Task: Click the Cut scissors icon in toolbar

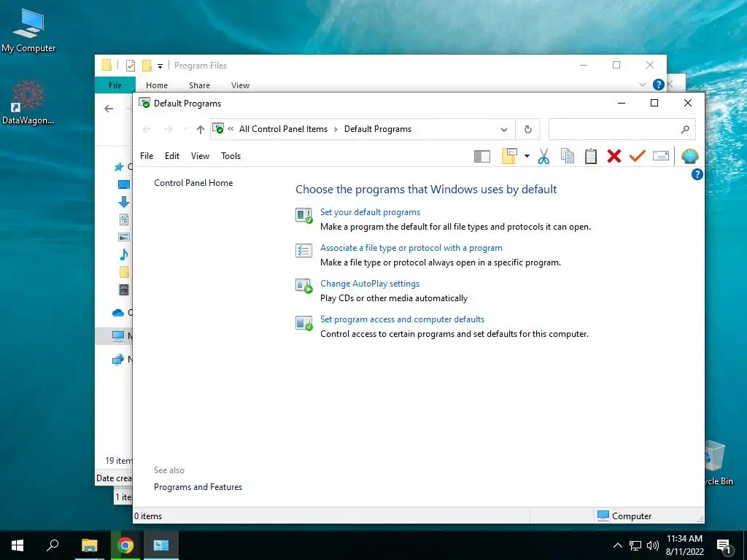Action: pyautogui.click(x=543, y=156)
